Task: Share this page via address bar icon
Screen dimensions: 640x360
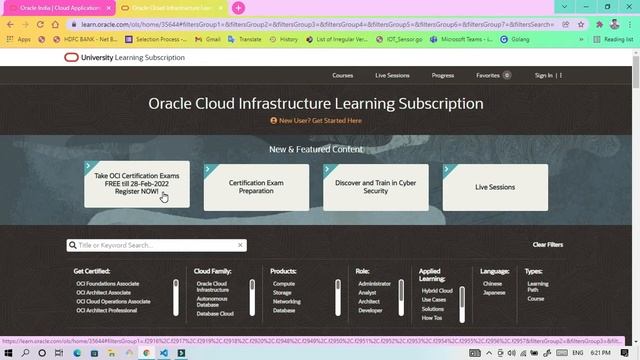Action: coord(566,24)
